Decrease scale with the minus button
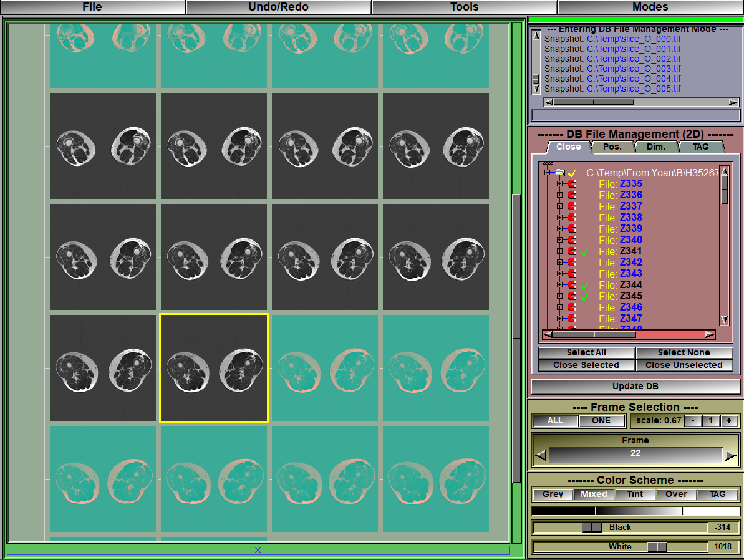 [x=693, y=420]
